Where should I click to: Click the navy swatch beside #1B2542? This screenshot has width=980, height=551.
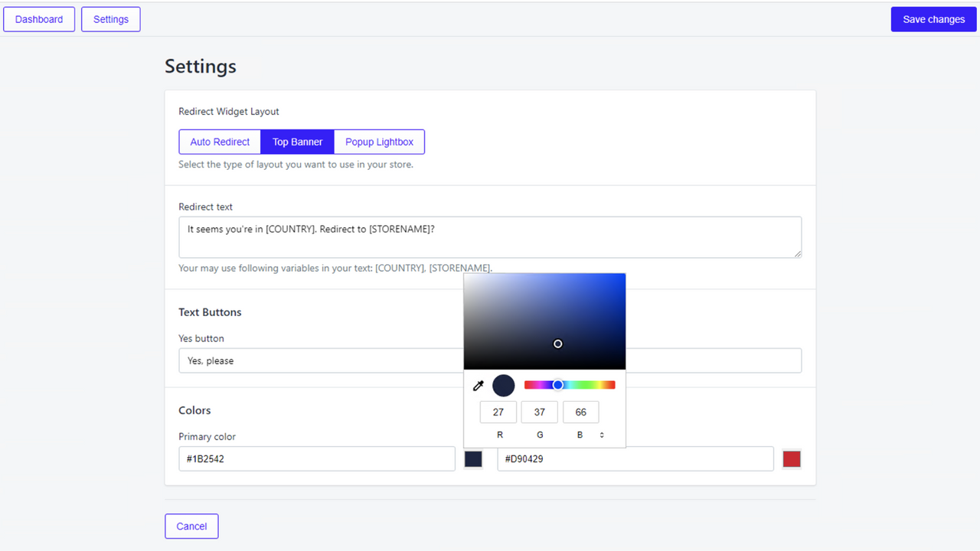[473, 458]
